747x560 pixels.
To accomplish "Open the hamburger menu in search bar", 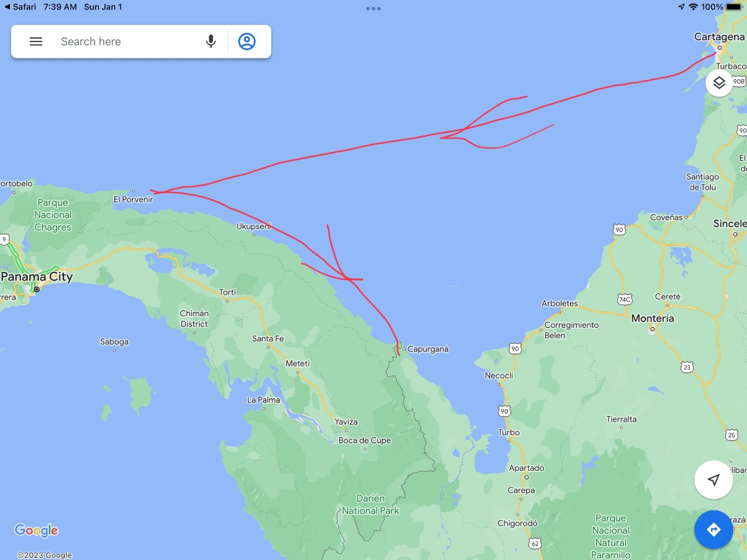I will [x=36, y=41].
